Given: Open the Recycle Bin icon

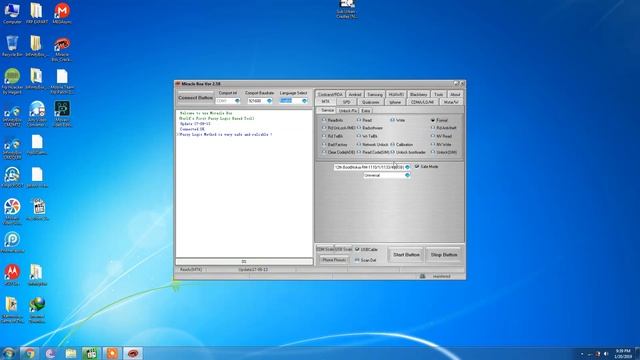Looking at the screenshot, I should coord(12,46).
